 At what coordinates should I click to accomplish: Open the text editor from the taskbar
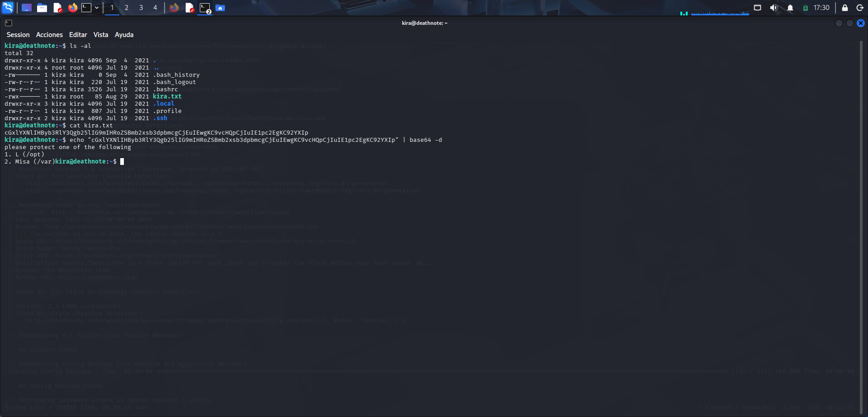[x=57, y=8]
